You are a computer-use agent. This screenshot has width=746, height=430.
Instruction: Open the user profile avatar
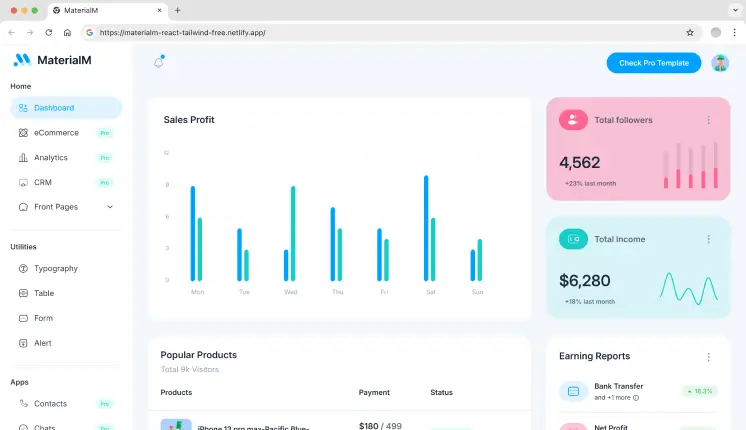(x=720, y=63)
